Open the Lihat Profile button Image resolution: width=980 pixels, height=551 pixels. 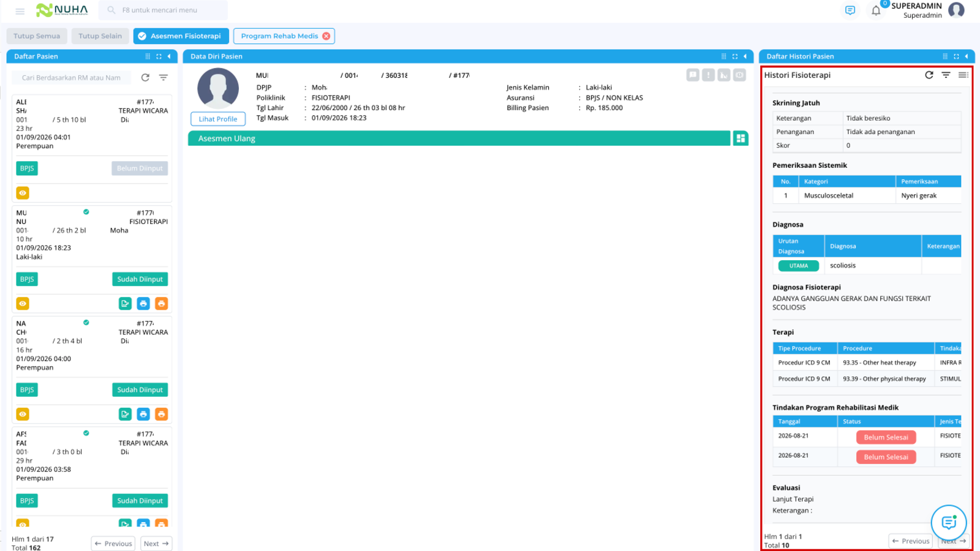[218, 119]
